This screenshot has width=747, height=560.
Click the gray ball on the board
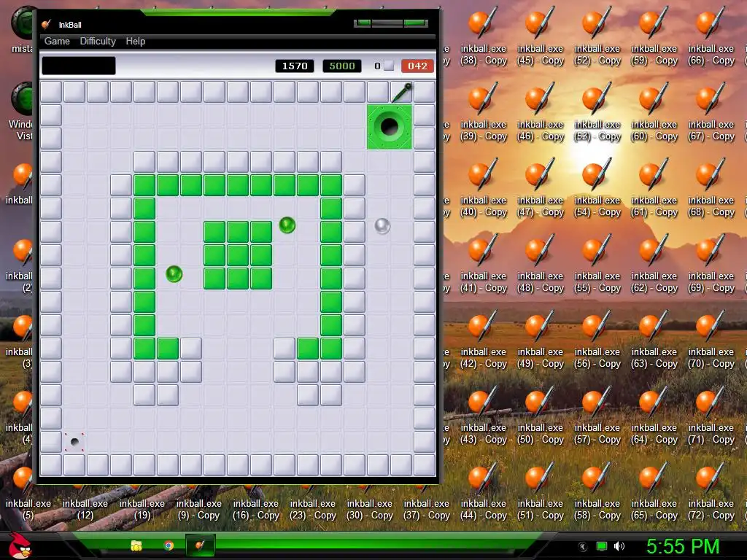click(382, 226)
